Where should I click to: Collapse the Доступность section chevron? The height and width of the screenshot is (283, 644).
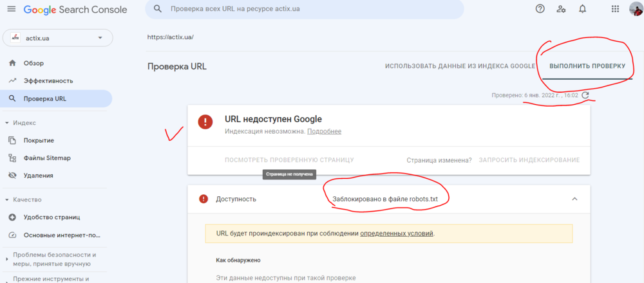(x=574, y=199)
